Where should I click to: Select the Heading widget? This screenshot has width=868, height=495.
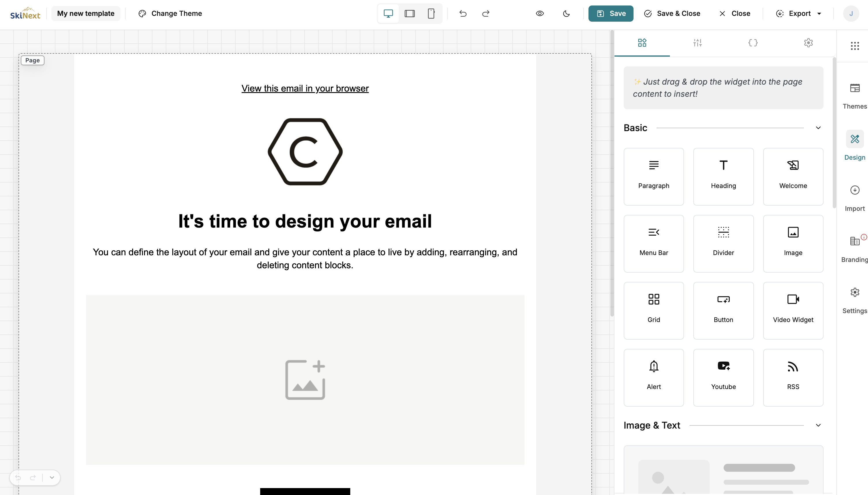[x=723, y=176]
